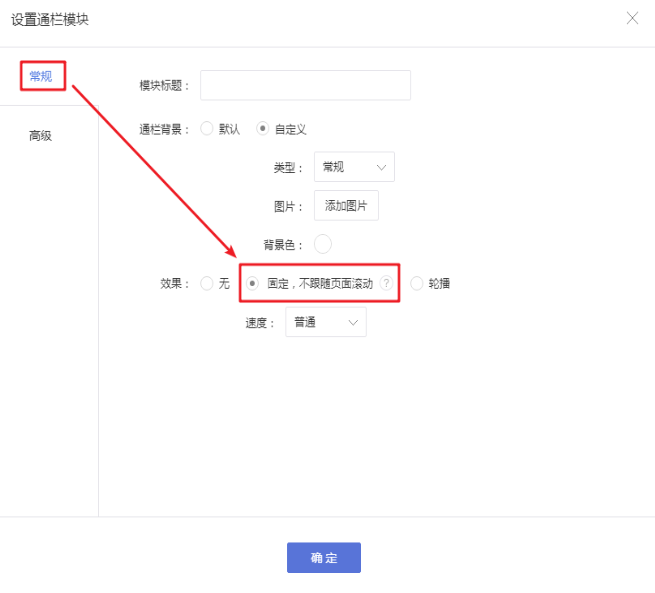
Task: Click the 确定 button
Action: pyautogui.click(x=324, y=558)
